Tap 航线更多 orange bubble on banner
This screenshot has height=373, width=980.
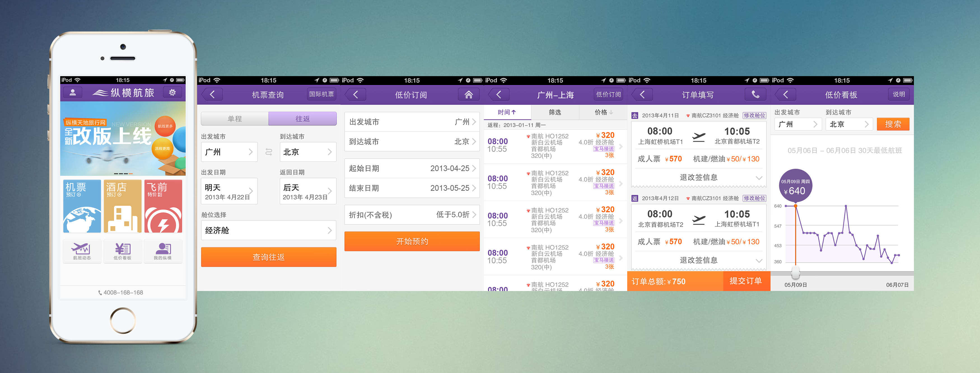tap(165, 126)
